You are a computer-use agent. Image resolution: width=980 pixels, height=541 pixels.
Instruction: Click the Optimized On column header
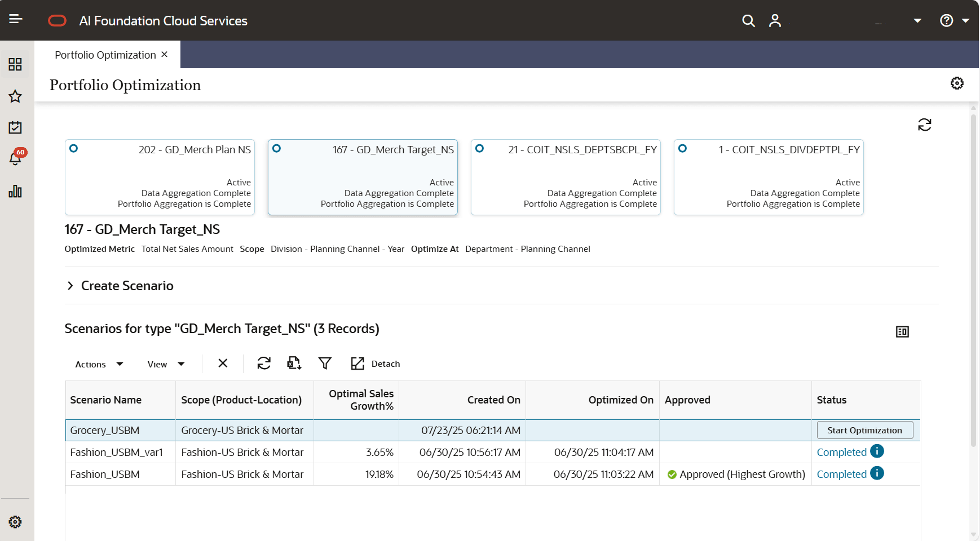(x=593, y=400)
